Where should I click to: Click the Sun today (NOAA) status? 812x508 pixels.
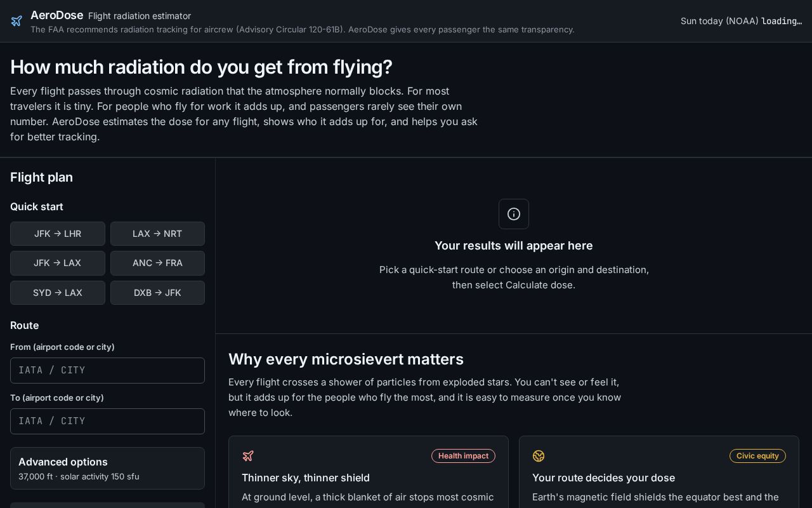point(741,21)
